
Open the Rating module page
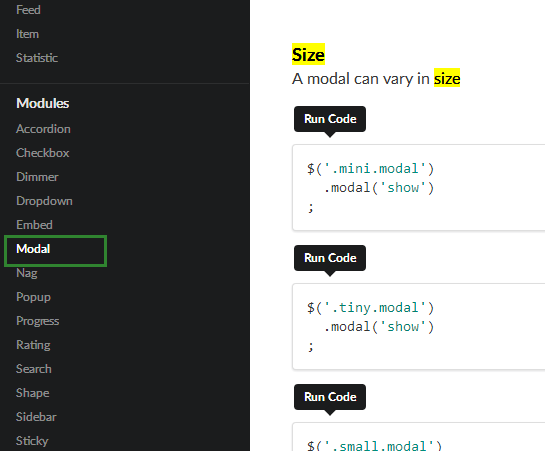pyautogui.click(x=33, y=345)
